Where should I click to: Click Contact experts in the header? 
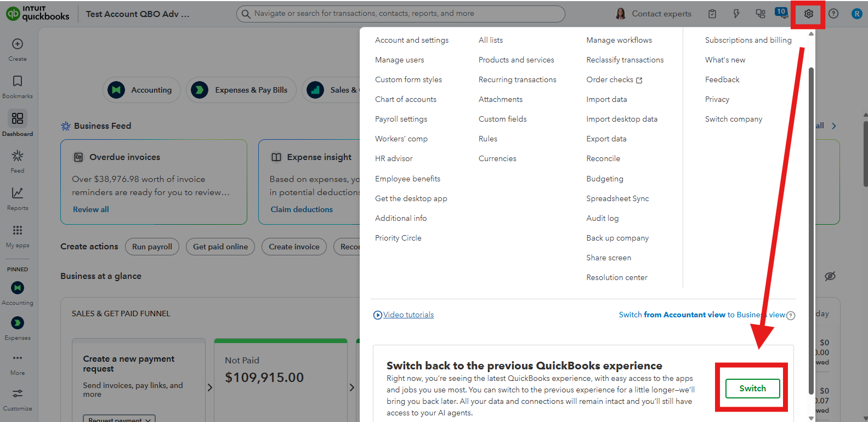tap(654, 14)
